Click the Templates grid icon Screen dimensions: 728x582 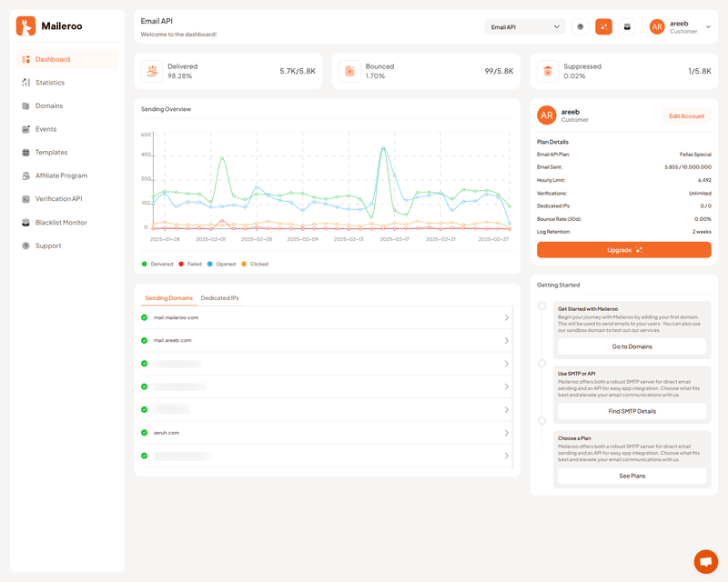26,153
